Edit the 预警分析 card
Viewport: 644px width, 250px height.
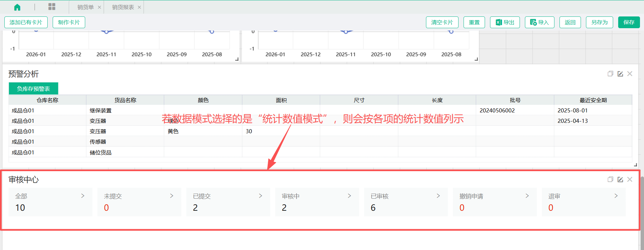[x=620, y=74]
